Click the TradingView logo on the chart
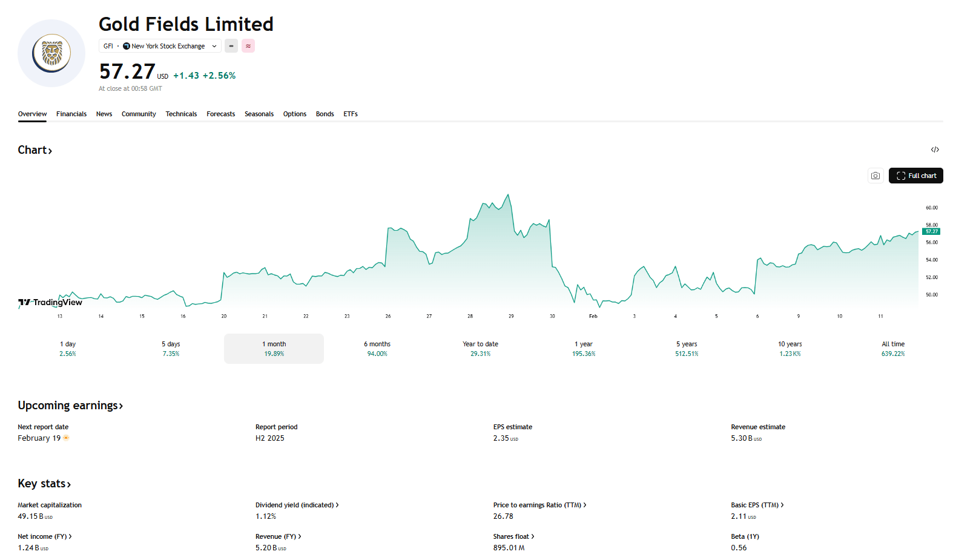 (x=50, y=302)
